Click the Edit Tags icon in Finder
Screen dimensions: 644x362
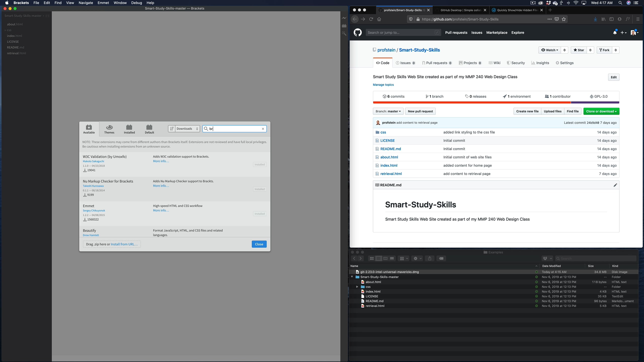pos(441,258)
